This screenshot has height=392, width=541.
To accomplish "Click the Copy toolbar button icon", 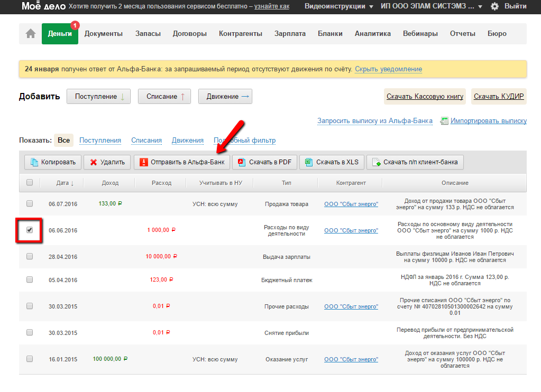I will pos(35,162).
